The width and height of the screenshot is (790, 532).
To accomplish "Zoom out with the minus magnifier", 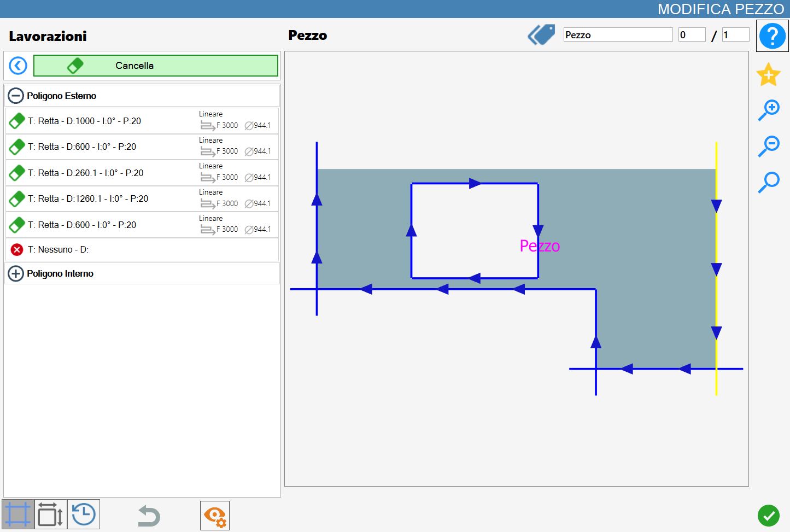I will 768,146.
